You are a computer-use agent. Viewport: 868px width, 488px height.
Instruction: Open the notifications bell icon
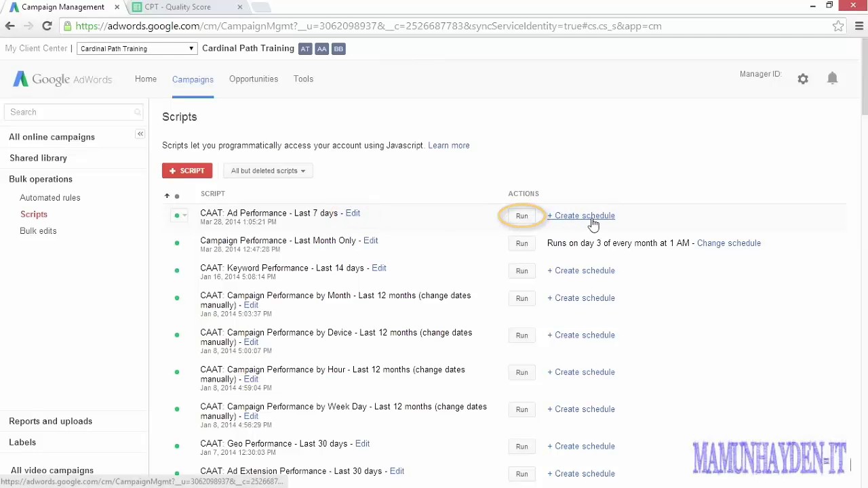click(832, 79)
